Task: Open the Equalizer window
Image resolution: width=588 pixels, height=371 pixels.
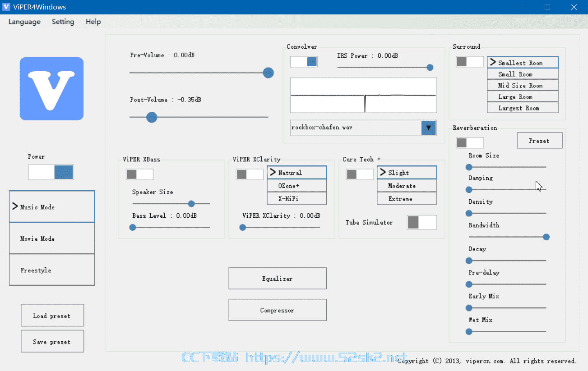Action: pos(278,279)
